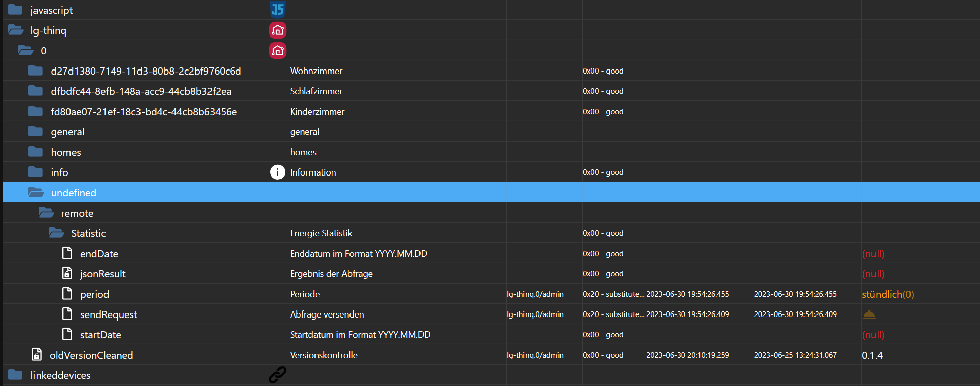Click the locked file icon of oldVersionCleaned

[x=37, y=354]
